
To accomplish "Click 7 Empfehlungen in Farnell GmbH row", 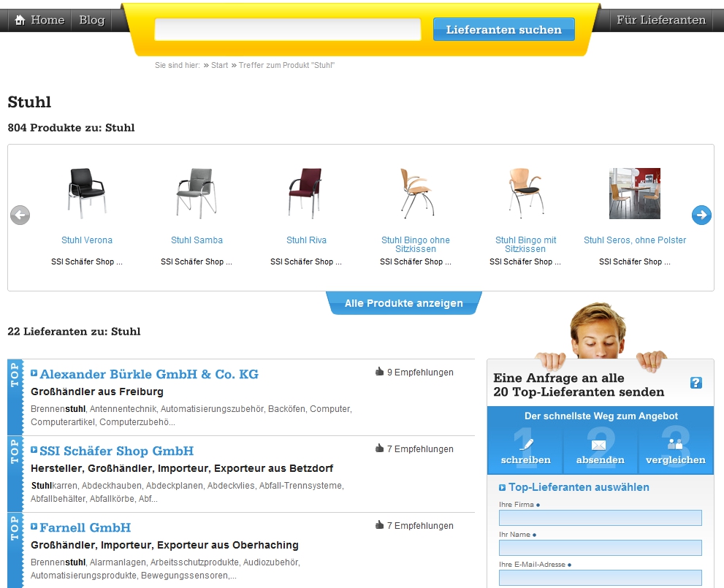I will (420, 526).
